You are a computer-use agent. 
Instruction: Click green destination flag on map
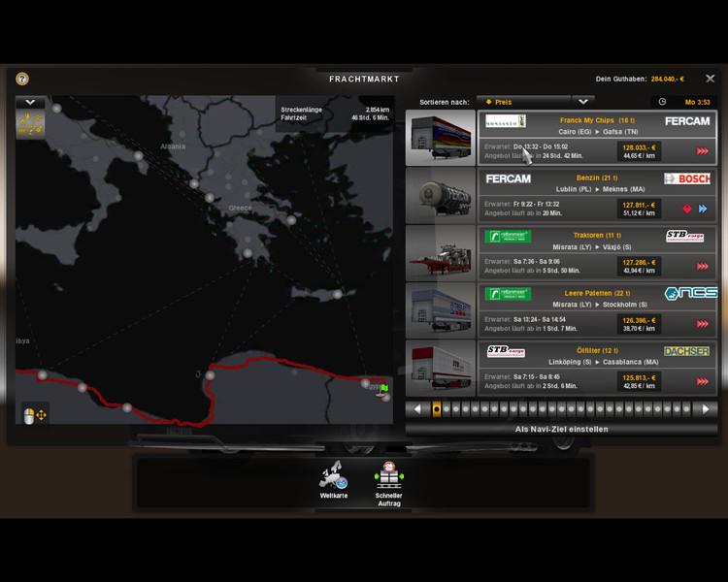click(x=384, y=388)
